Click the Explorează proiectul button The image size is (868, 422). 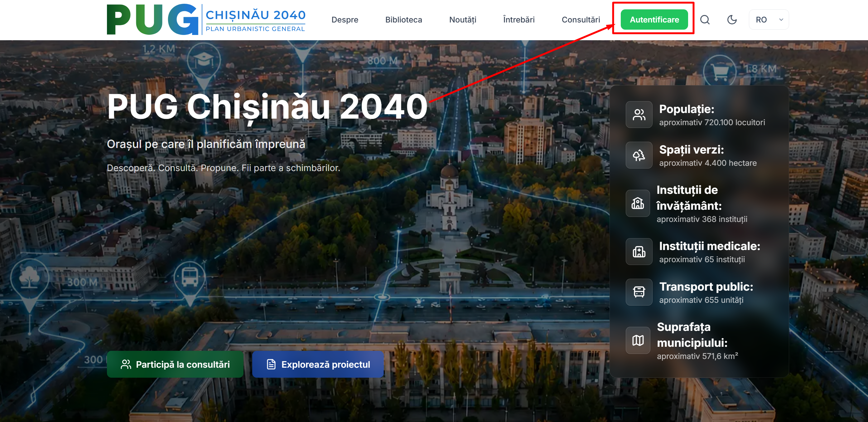tap(318, 364)
